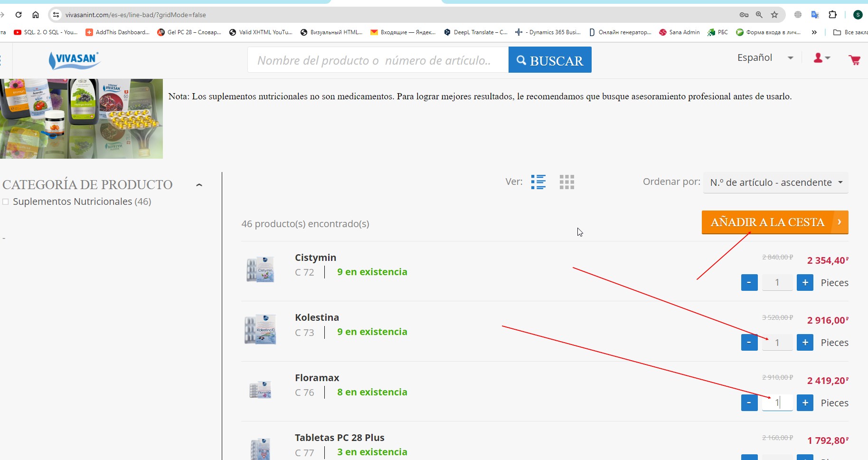Open Google Translate extension icon
The image size is (868, 460).
(815, 15)
